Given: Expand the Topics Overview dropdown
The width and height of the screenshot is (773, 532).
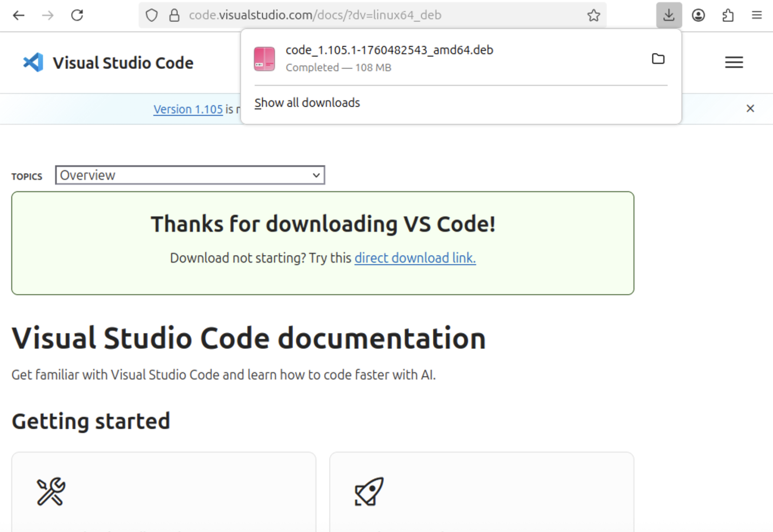Looking at the screenshot, I should tap(190, 175).
